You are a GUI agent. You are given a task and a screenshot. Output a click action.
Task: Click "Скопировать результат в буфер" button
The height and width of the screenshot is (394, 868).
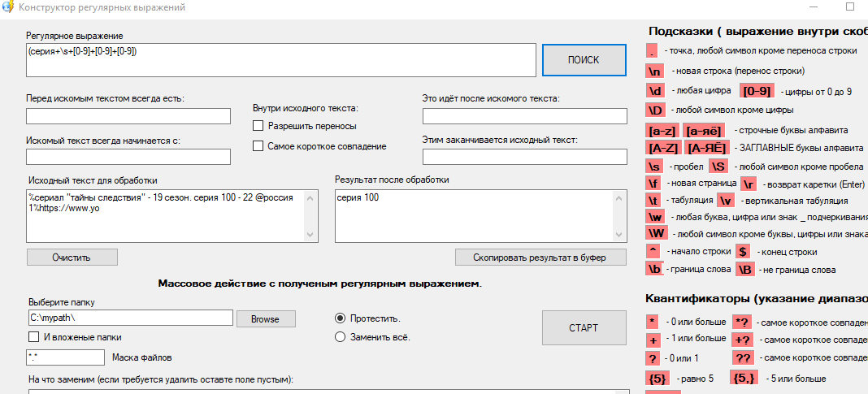click(540, 258)
